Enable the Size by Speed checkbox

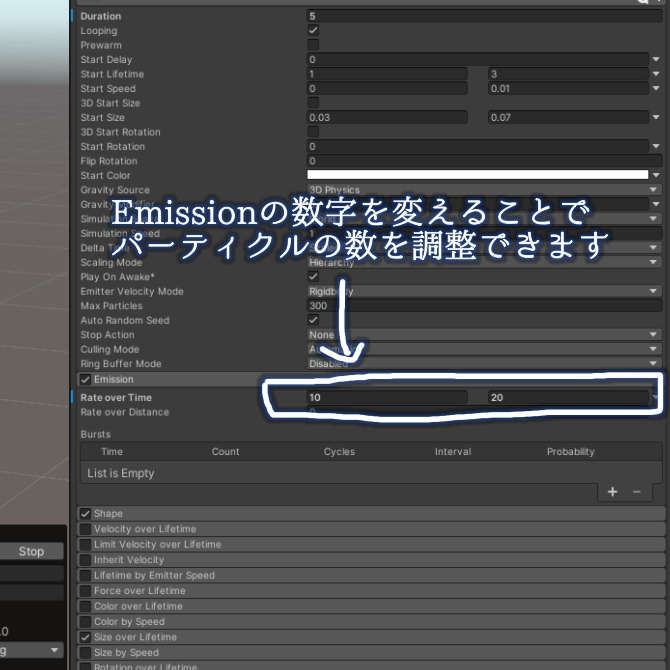pos(85,652)
